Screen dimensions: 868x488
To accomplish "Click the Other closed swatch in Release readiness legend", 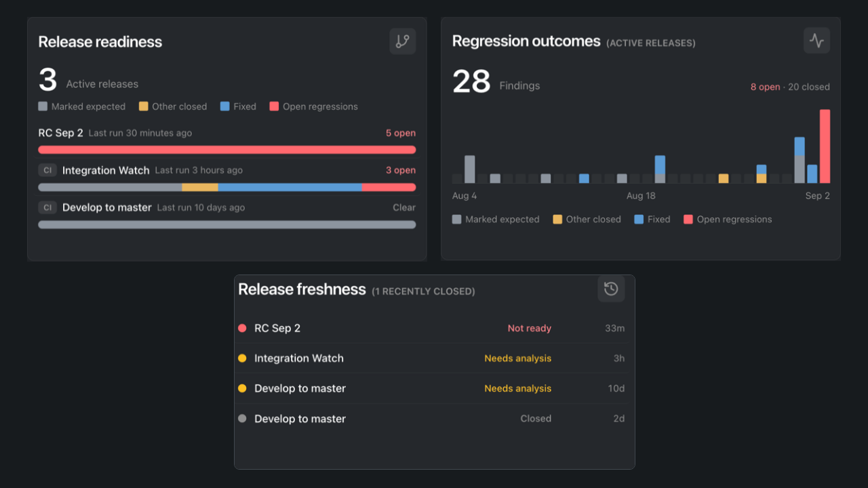I will coord(143,106).
